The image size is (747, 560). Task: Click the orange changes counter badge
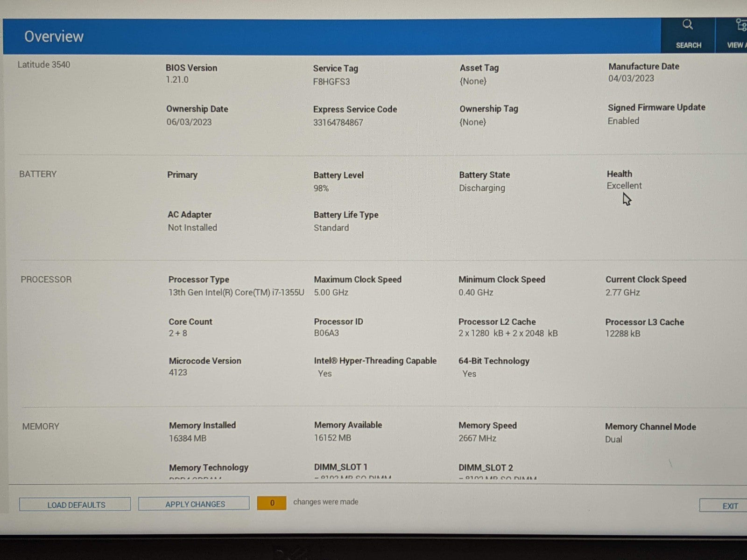[x=272, y=503]
